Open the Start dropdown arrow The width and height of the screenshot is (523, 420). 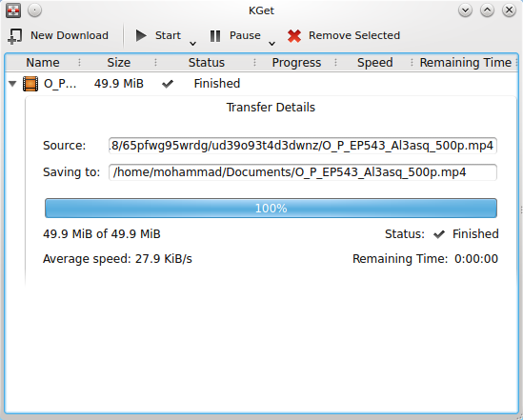(192, 44)
